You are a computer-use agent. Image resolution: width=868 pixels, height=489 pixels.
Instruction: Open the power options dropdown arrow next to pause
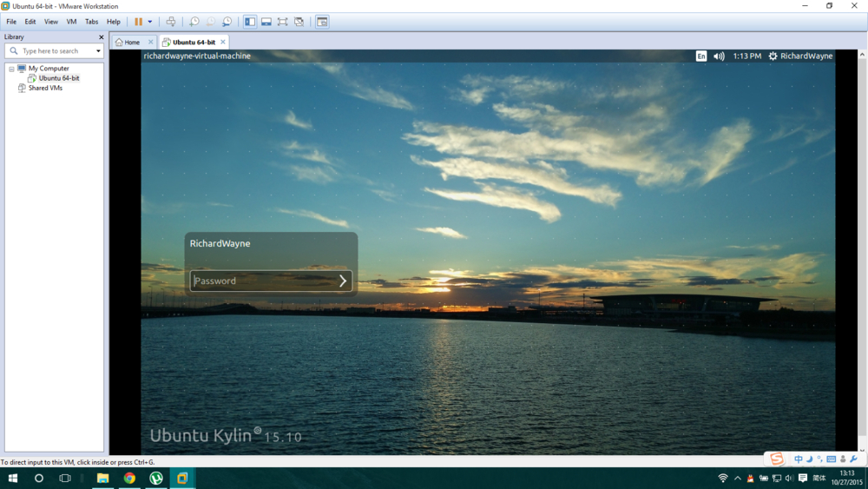click(149, 22)
